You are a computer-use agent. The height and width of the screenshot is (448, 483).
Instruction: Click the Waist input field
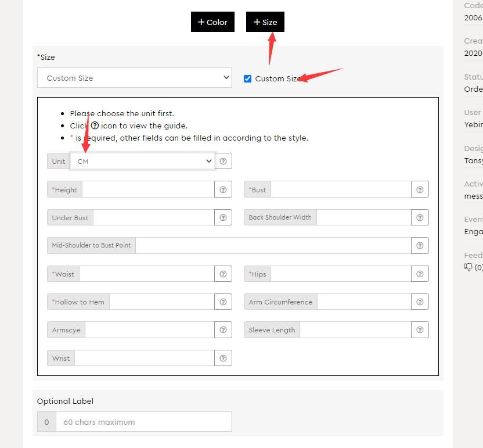point(147,274)
